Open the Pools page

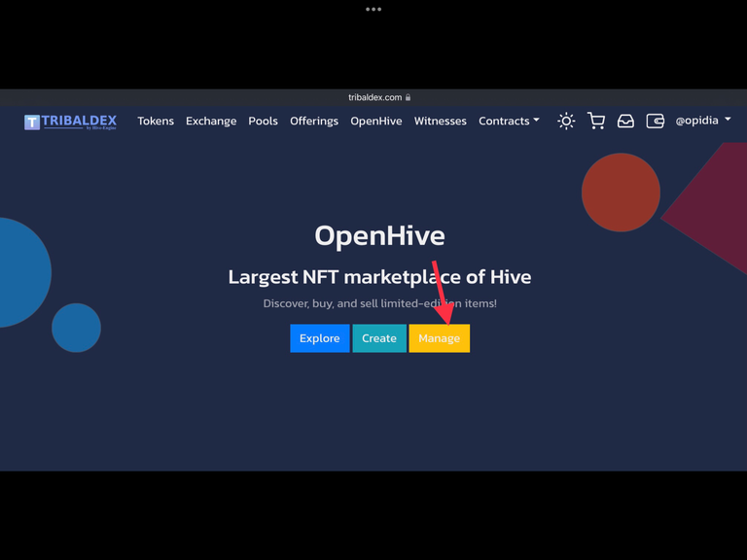(263, 121)
